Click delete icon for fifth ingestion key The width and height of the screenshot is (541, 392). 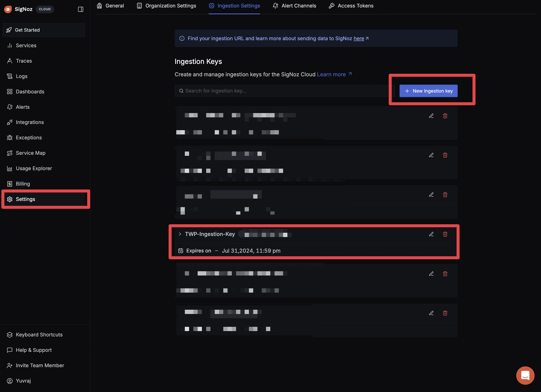445,274
